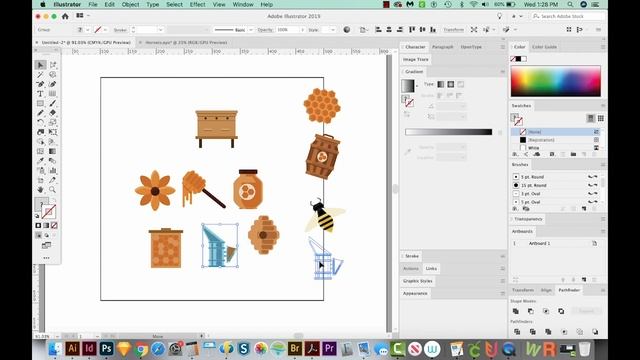This screenshot has width=640, height=360.
Task: Open the Opacity dropdown in control bar
Action: [x=302, y=30]
